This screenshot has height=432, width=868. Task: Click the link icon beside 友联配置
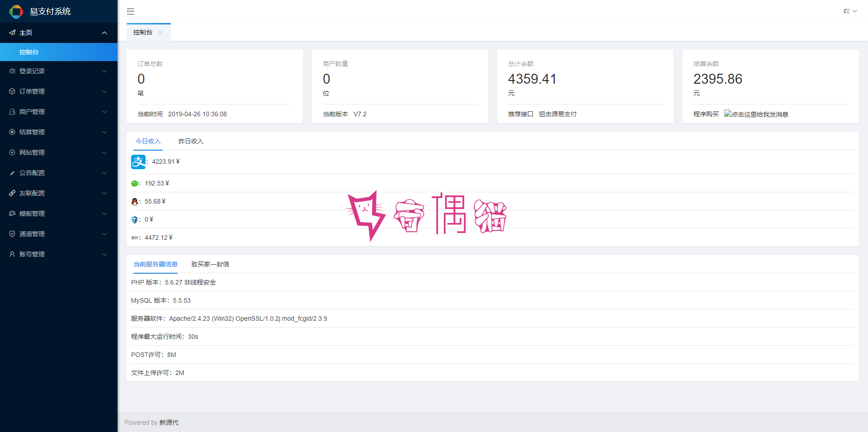[x=12, y=193]
